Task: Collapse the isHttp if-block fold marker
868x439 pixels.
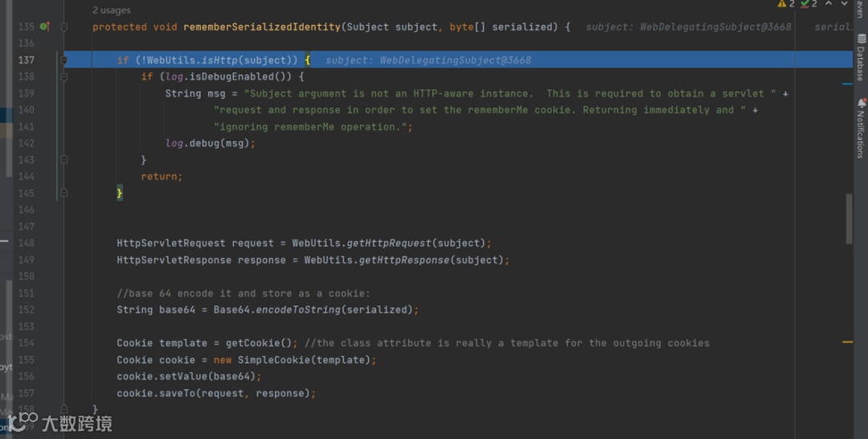Action: coord(63,60)
